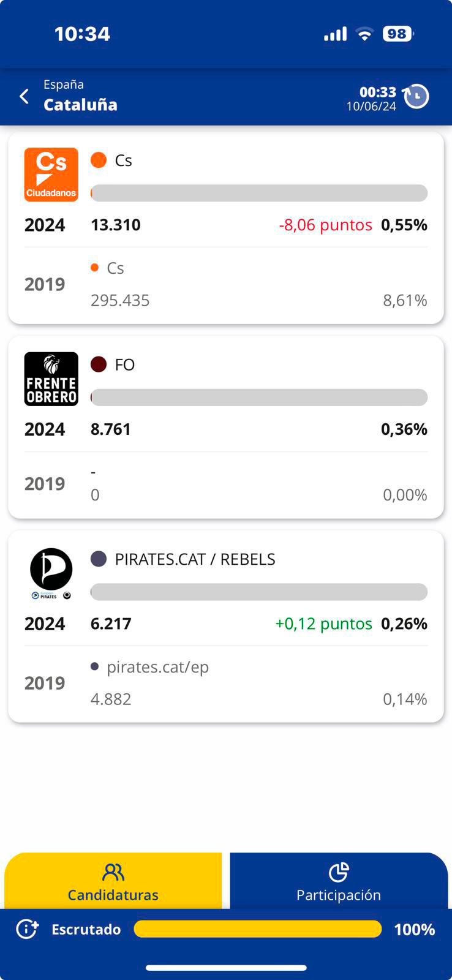Screen dimensions: 452x980
Task: Tap the orange Cs color dot
Action: coord(99,160)
